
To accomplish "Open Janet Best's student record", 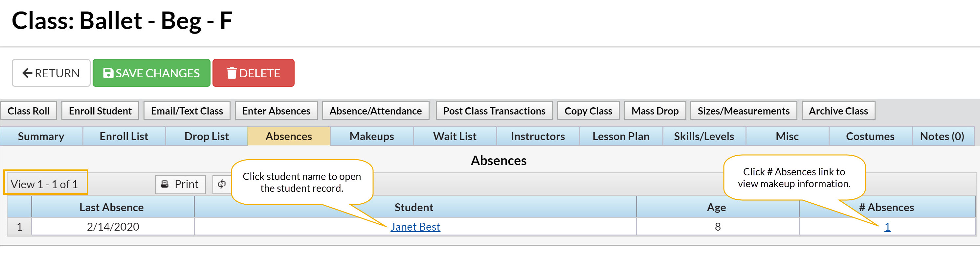I will tap(415, 227).
